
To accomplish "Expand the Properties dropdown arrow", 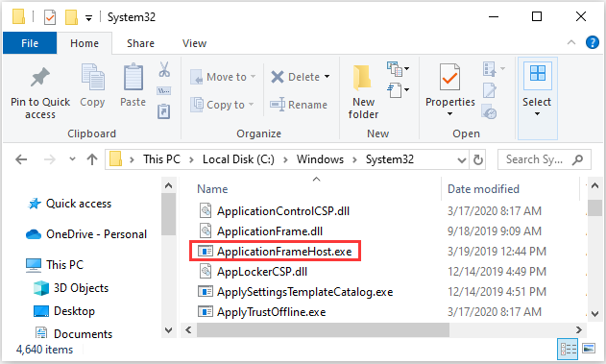I will (x=449, y=114).
